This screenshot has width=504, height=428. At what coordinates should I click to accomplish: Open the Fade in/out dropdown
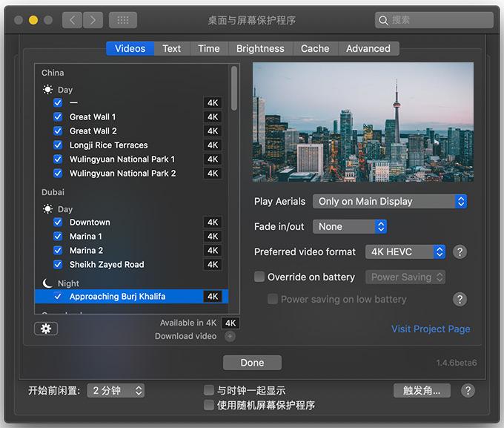(x=350, y=226)
